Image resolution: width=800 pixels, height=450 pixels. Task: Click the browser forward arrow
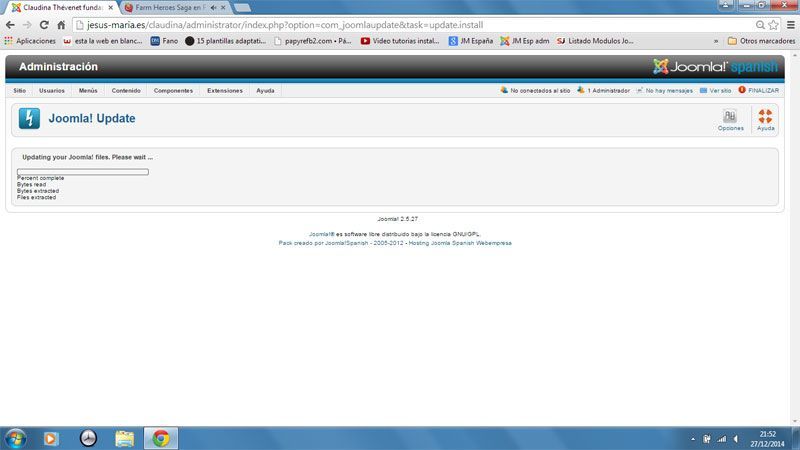27,24
